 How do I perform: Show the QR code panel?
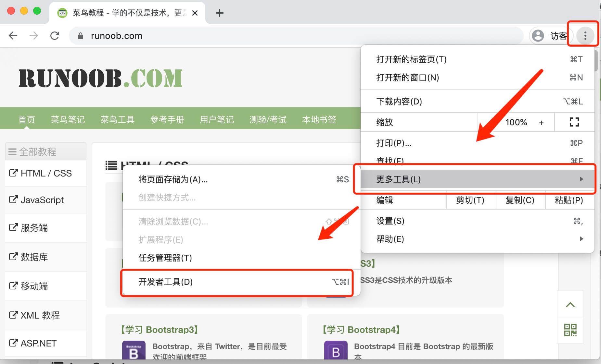point(570,330)
